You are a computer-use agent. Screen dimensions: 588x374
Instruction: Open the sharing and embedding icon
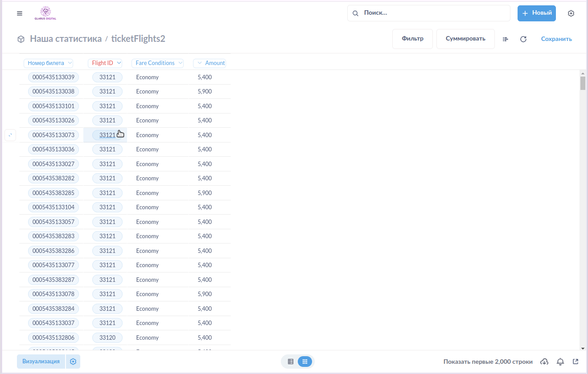click(576, 362)
